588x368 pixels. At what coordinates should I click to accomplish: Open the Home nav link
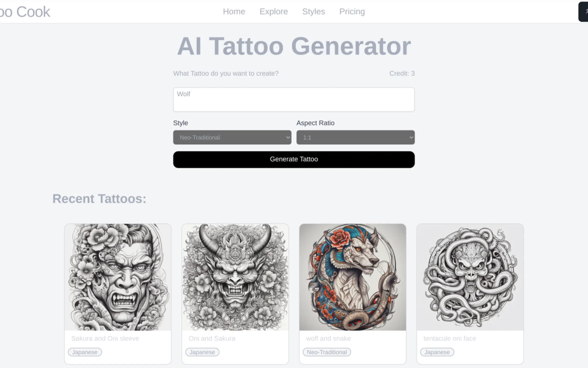234,11
